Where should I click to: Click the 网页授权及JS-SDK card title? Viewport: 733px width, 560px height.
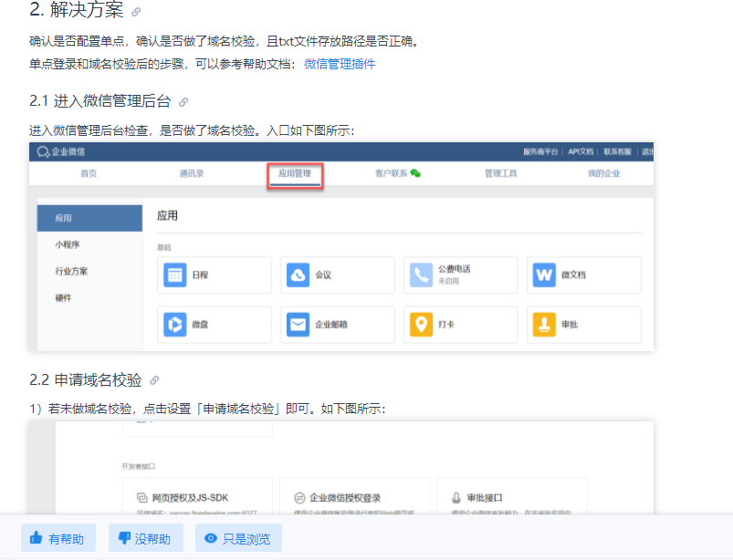point(190,498)
